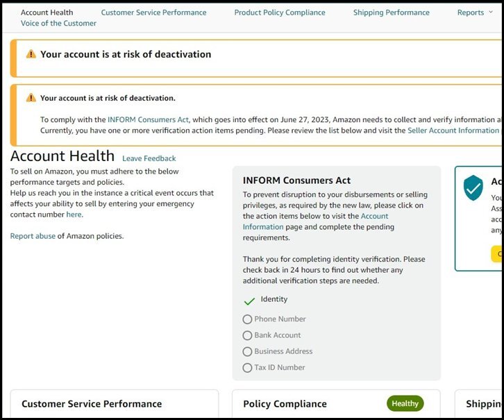Viewport: 504px width, 420px height.
Task: Click the Leave Feedback link
Action: click(149, 158)
